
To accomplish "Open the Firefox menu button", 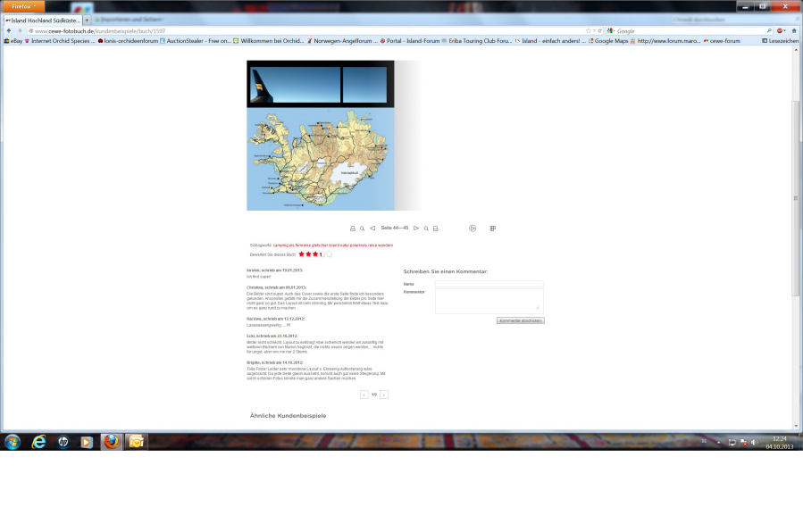I will click(x=23, y=6).
